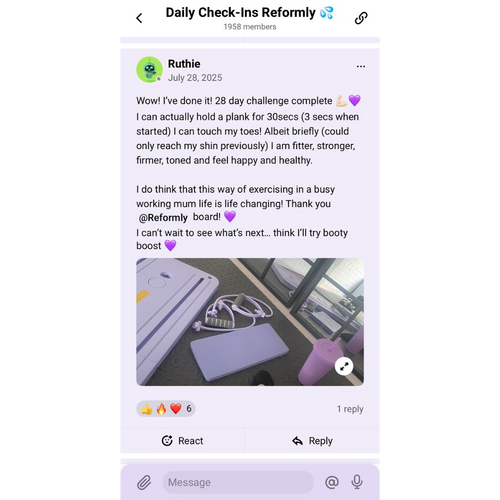
Task: Open the workout equipment photo
Action: click(250, 322)
